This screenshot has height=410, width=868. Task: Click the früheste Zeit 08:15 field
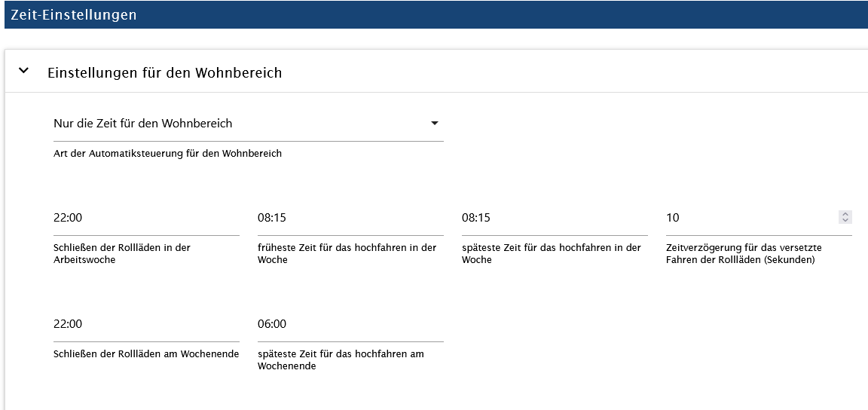pos(350,218)
